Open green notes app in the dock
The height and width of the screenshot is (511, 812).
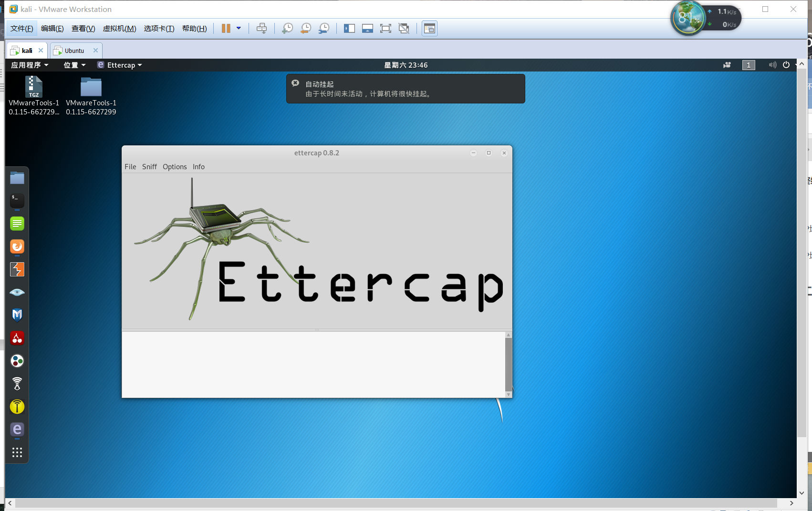pyautogui.click(x=17, y=223)
